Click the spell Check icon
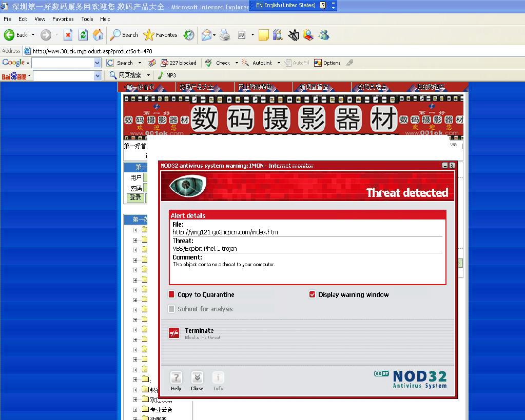The image size is (525, 420). click(x=208, y=63)
